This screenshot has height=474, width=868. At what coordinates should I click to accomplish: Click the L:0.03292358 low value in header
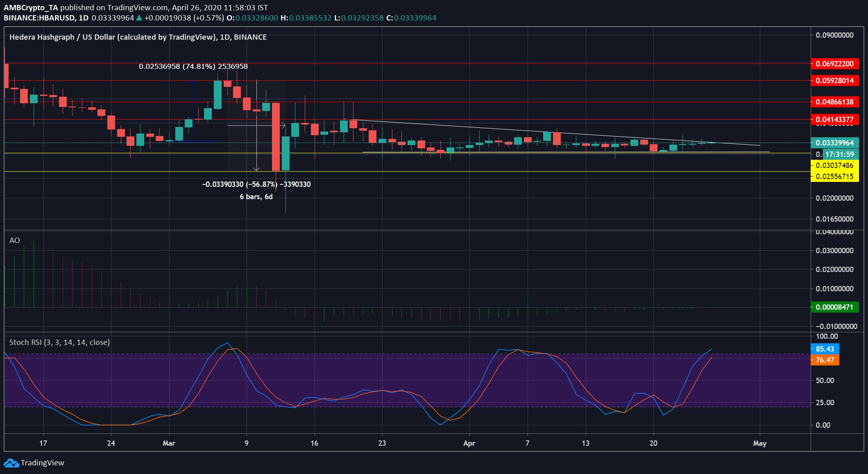click(359, 18)
